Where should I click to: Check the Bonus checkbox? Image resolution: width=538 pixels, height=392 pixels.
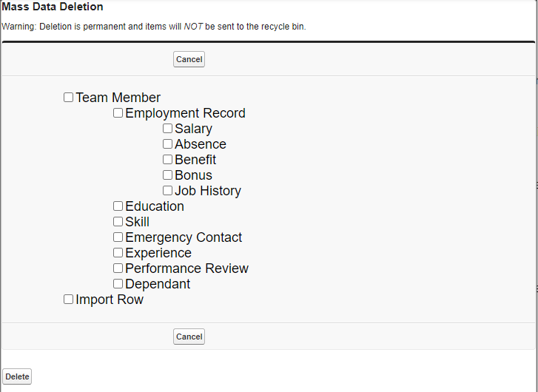[168, 175]
